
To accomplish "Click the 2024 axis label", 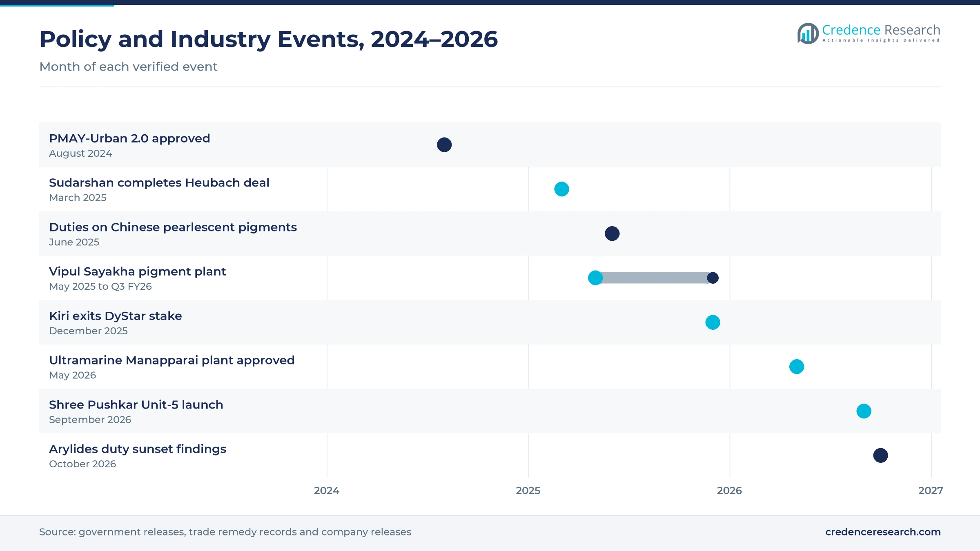I will 327,491.
